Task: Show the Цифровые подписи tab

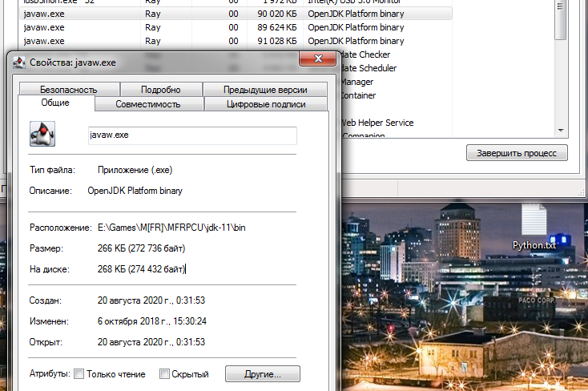Action: coord(266,104)
